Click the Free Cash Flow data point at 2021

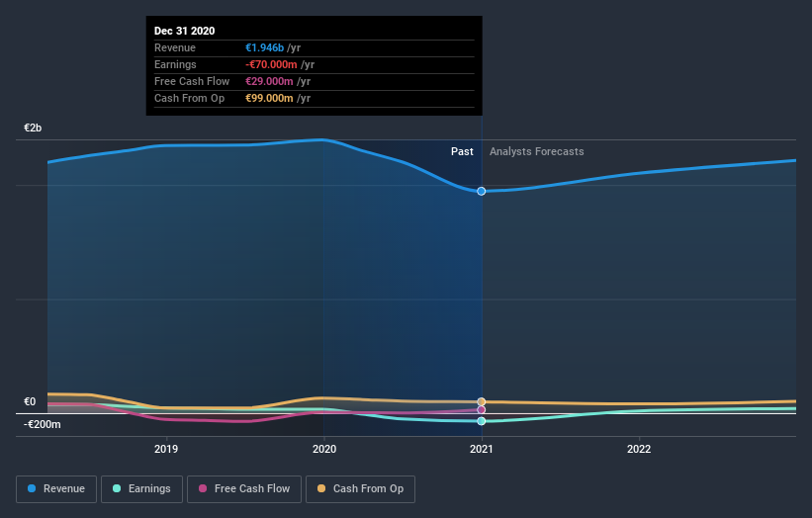pyautogui.click(x=481, y=410)
